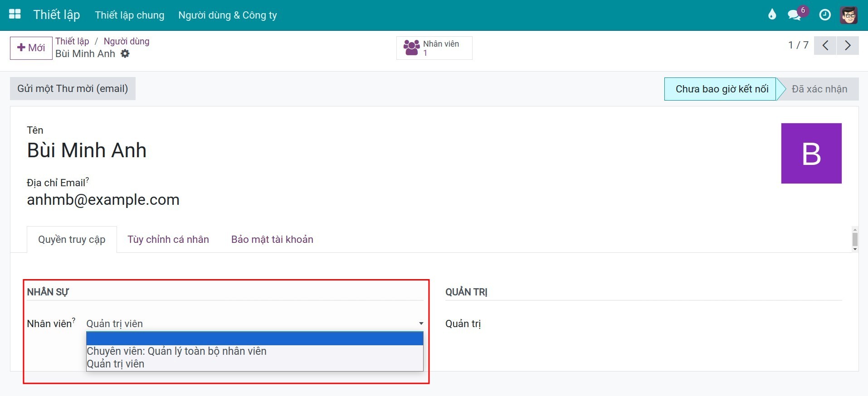
Task: Click the Quản trị field label
Action: coord(463,324)
